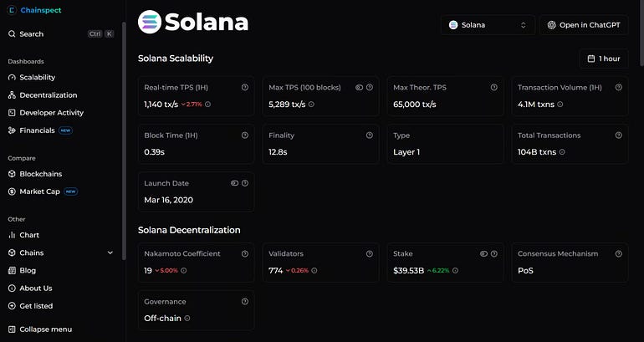Open the Solana chain selector dropdown
This screenshot has height=342, width=644.
click(x=488, y=25)
